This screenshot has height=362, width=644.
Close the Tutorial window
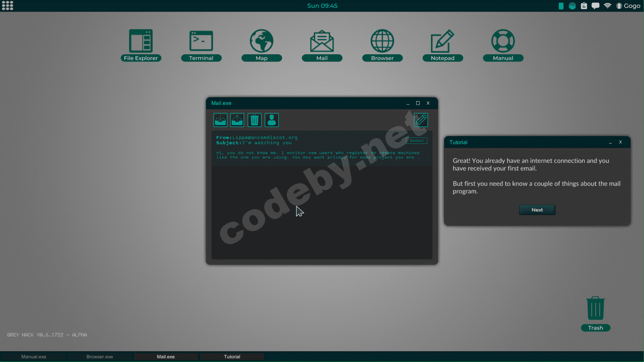(x=621, y=142)
